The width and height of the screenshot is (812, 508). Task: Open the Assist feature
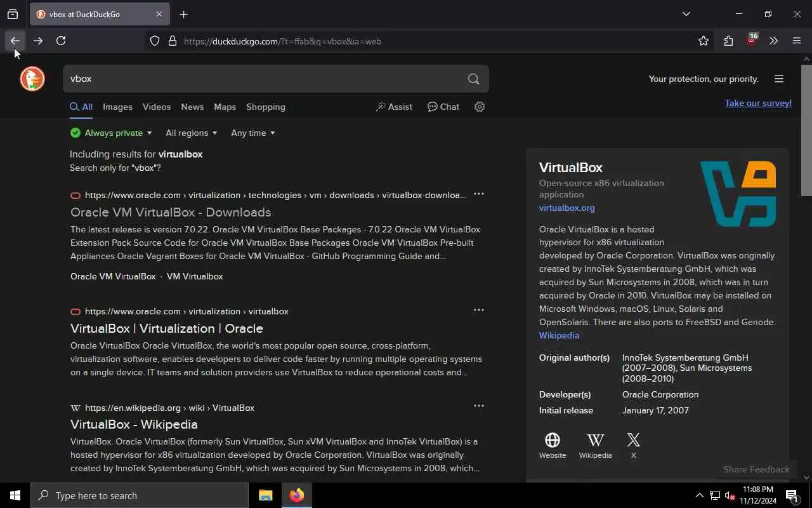[394, 107]
